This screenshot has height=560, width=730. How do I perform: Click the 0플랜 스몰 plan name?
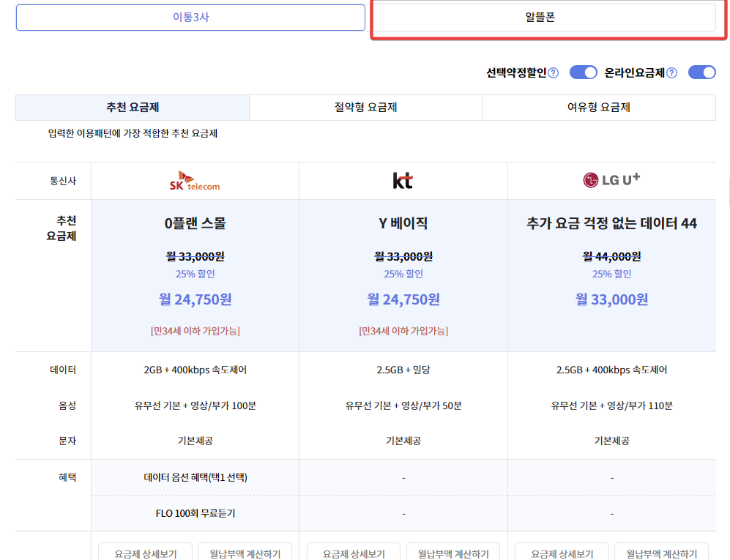coord(195,224)
